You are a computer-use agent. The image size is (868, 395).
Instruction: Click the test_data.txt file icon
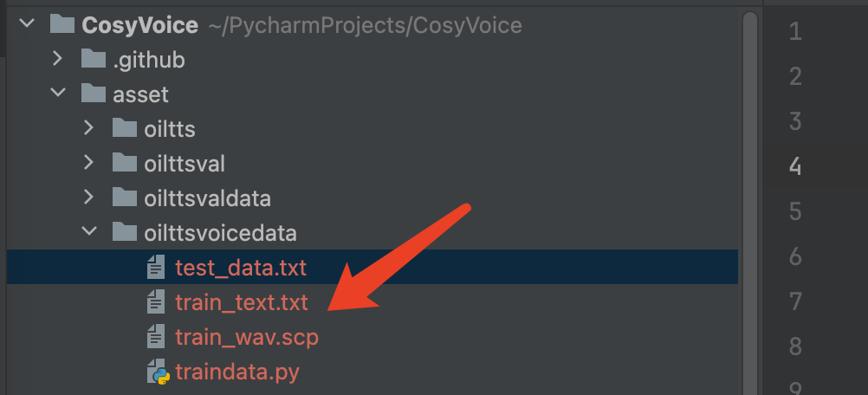pyautogui.click(x=157, y=268)
